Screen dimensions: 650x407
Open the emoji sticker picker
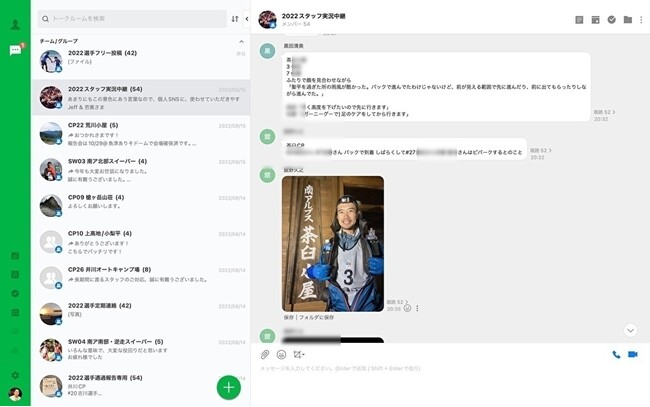(281, 355)
